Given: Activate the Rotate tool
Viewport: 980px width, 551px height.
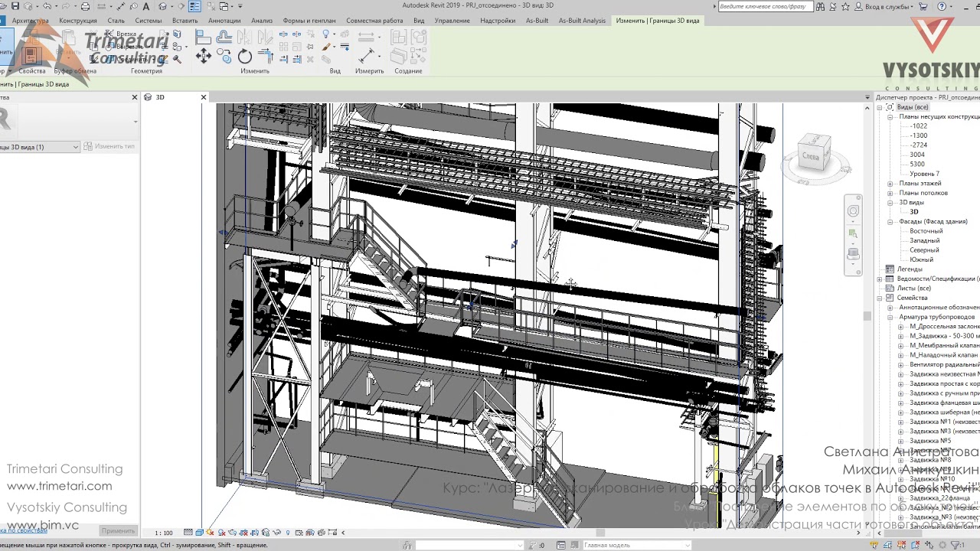Looking at the screenshot, I should click(245, 56).
